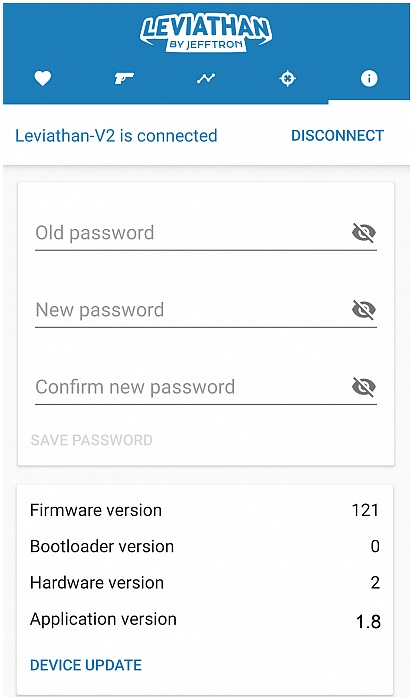Select the Firmware version row
Viewport: 413px width, 697px height.
[204, 510]
